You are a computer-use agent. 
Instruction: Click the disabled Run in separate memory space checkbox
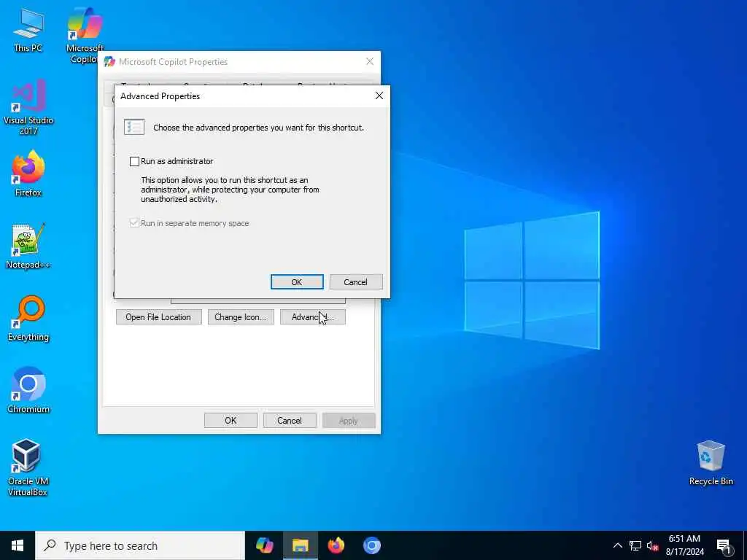[134, 223]
